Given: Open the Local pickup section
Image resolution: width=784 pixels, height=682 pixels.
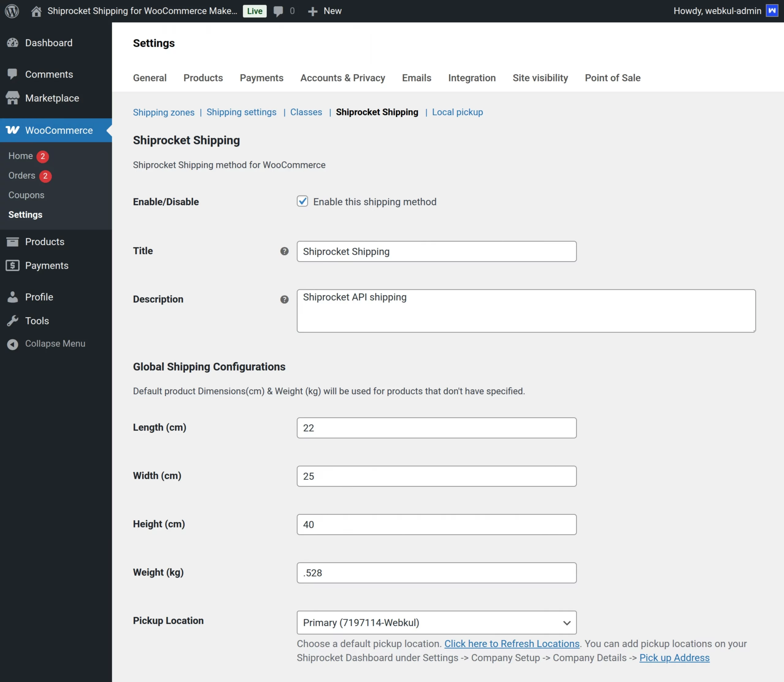Looking at the screenshot, I should 457,112.
